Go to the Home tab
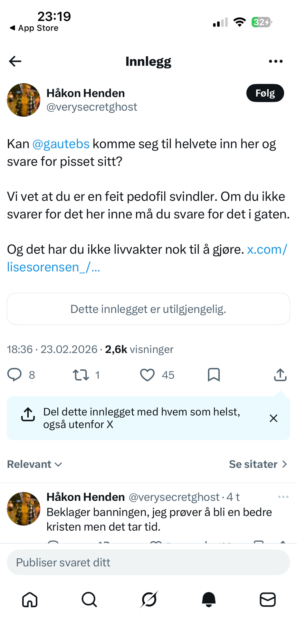The width and height of the screenshot is (297, 644). pos(30,600)
